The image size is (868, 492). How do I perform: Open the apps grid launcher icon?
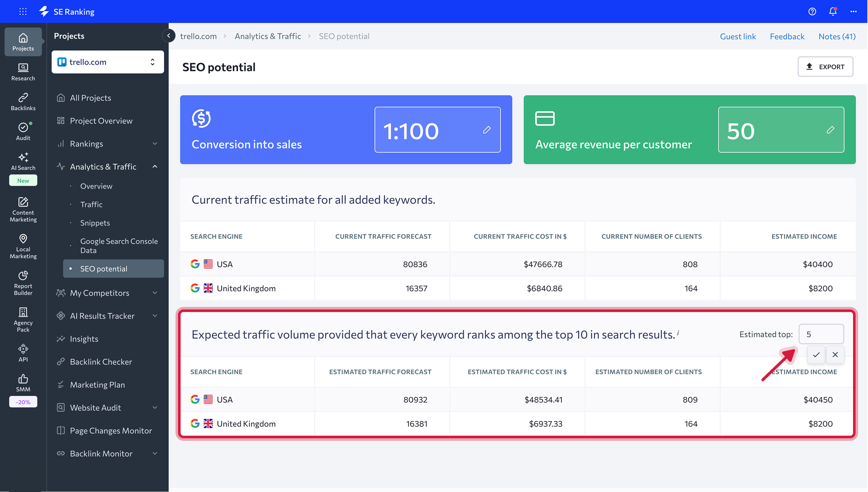pyautogui.click(x=23, y=11)
